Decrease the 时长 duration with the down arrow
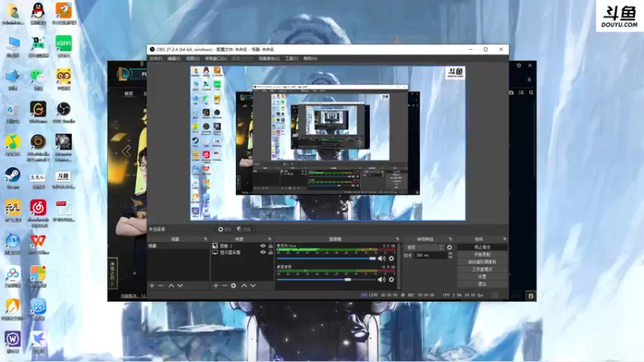 (450, 257)
